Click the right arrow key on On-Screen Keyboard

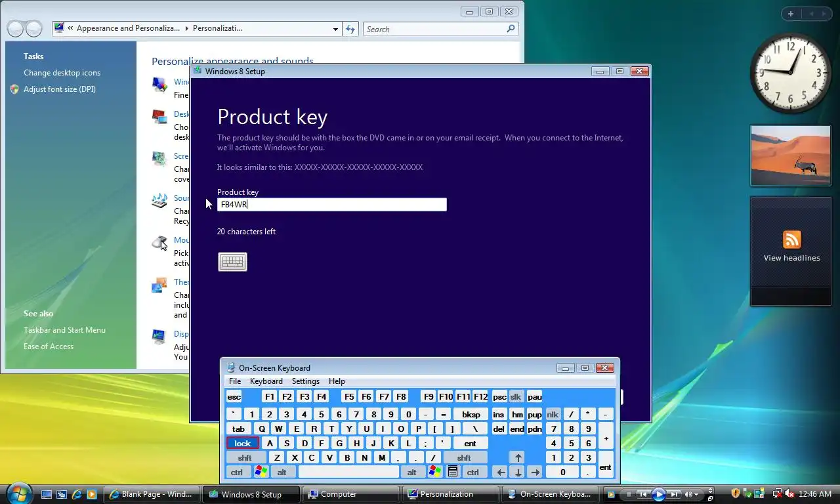click(535, 472)
